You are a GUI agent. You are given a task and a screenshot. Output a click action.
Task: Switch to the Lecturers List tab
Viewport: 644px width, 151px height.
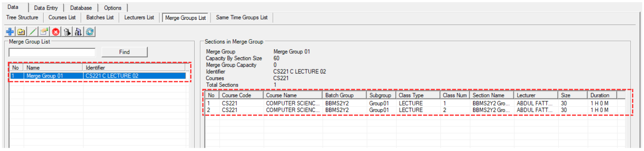139,18
